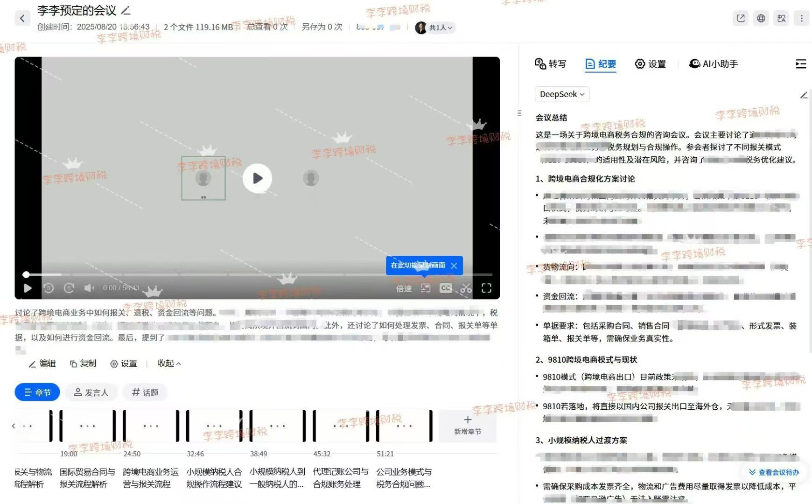Click 新增章节 to add a chapter

tap(467, 426)
